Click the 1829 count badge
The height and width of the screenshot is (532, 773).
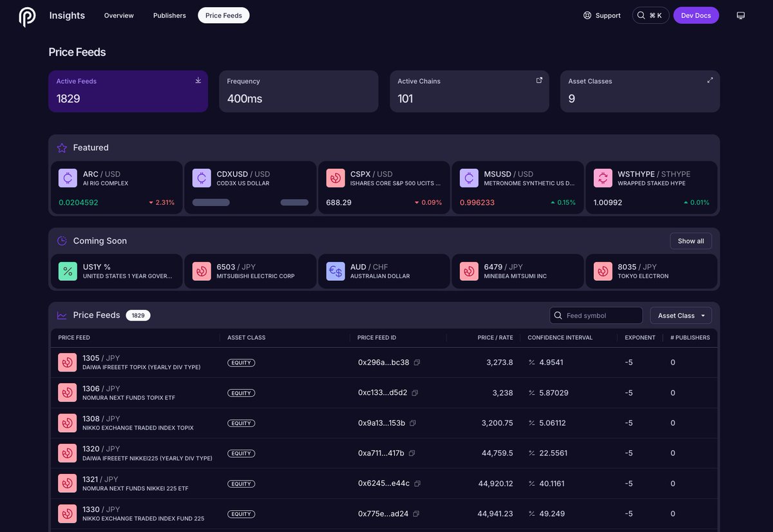(x=138, y=316)
